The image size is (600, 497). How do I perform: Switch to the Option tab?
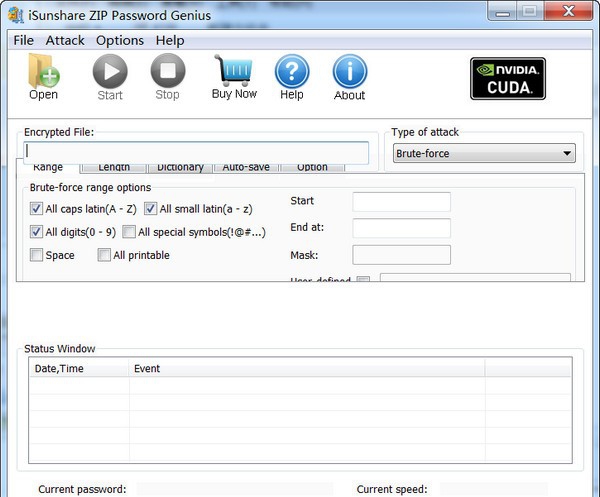pyautogui.click(x=312, y=168)
